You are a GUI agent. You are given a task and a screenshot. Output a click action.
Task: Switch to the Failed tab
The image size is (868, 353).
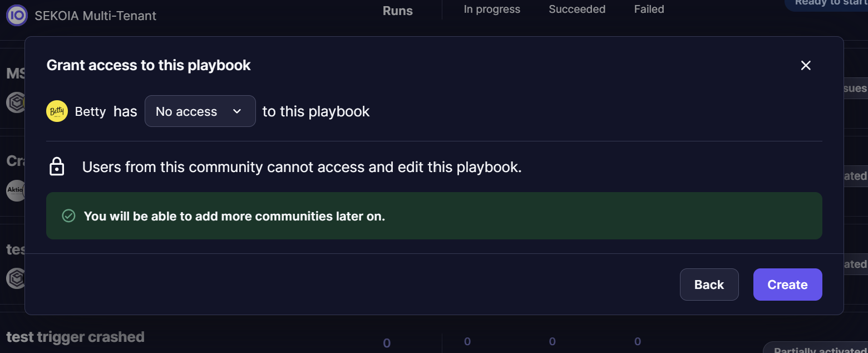click(x=649, y=9)
